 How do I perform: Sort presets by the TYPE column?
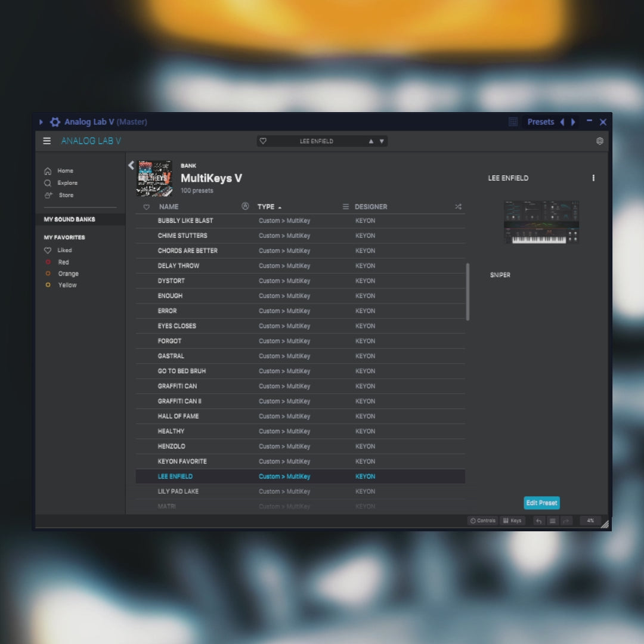pyautogui.click(x=266, y=207)
